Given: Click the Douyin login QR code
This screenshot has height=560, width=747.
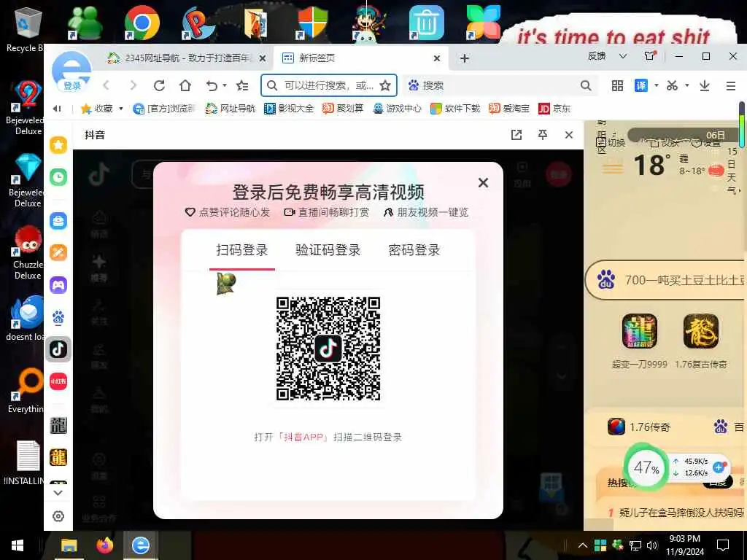Looking at the screenshot, I should [328, 349].
